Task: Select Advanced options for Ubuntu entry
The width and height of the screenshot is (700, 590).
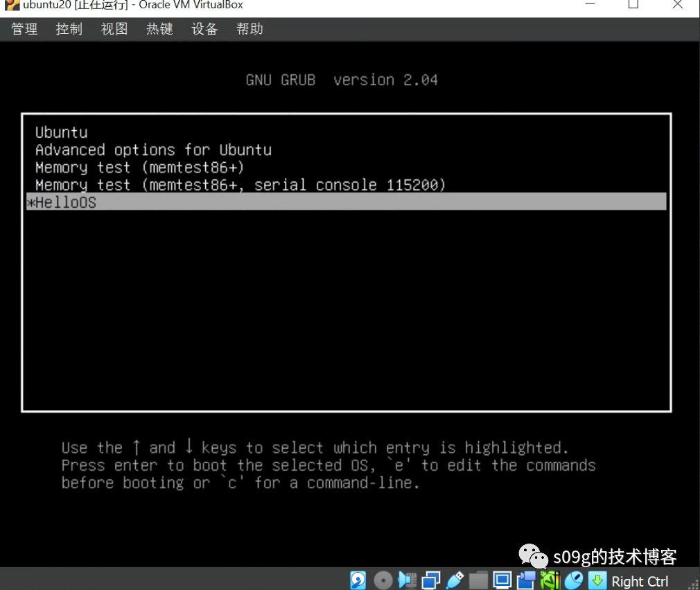Action: 347,150
